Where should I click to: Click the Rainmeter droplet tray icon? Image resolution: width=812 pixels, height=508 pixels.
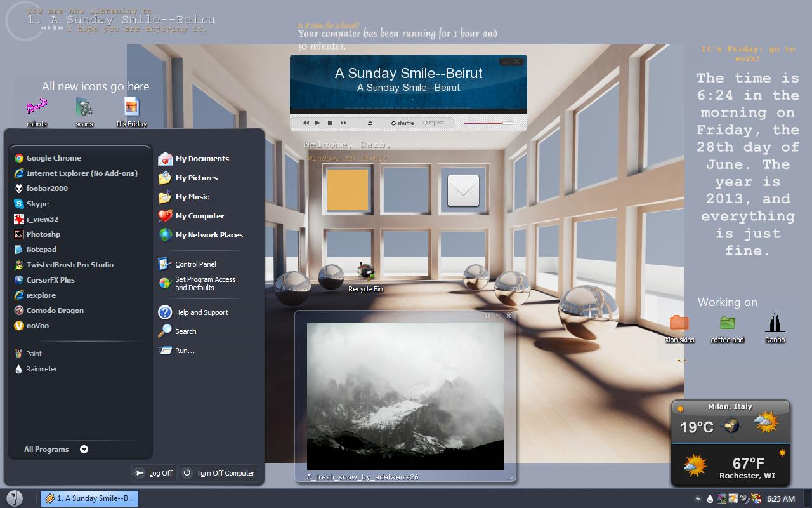click(x=710, y=498)
